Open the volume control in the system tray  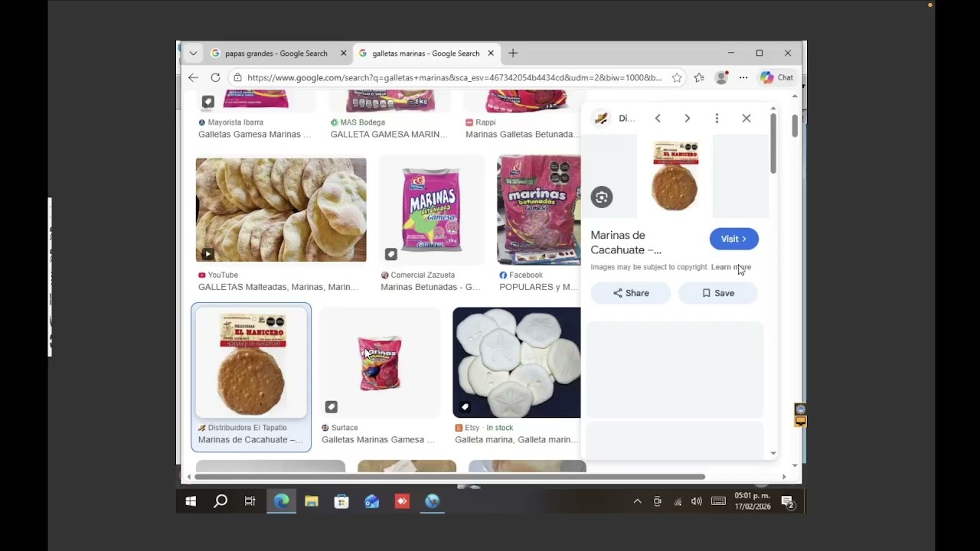pyautogui.click(x=697, y=501)
